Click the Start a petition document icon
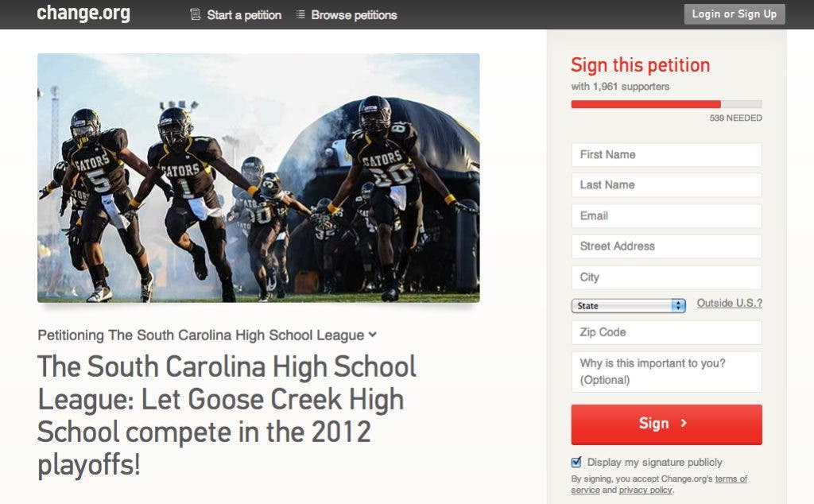This screenshot has height=504, width=814. click(x=196, y=14)
